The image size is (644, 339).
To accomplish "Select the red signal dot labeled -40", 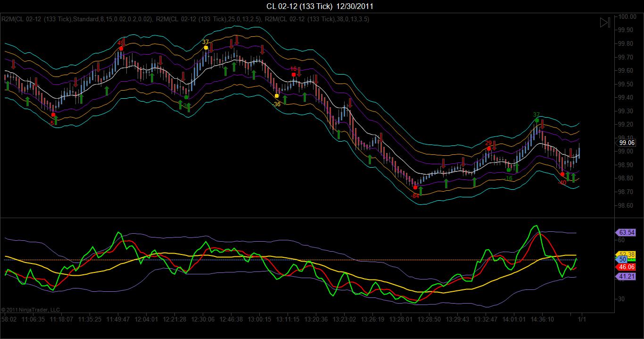I will click(x=562, y=174).
